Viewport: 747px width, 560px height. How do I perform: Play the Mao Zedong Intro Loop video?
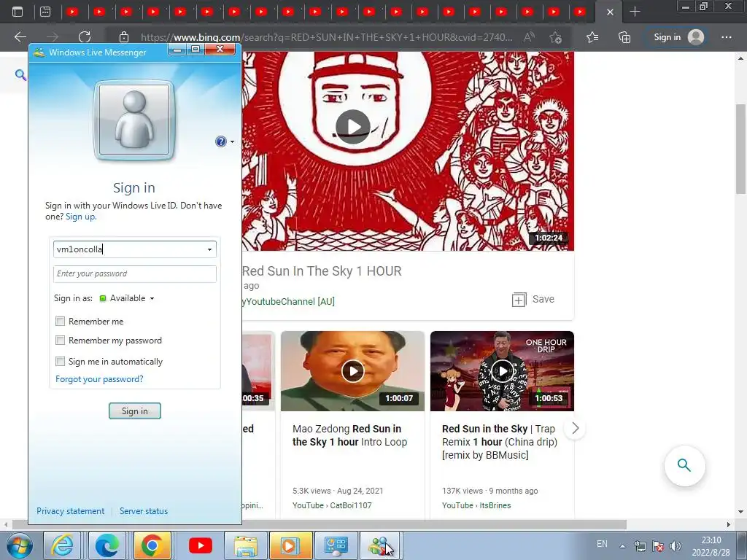[352, 370]
